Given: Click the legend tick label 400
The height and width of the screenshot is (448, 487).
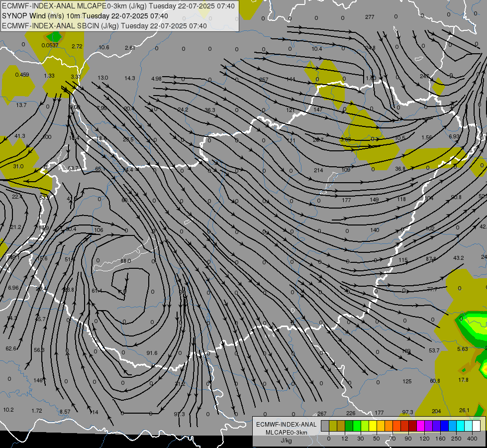Looking at the screenshot, I should click(x=472, y=439).
